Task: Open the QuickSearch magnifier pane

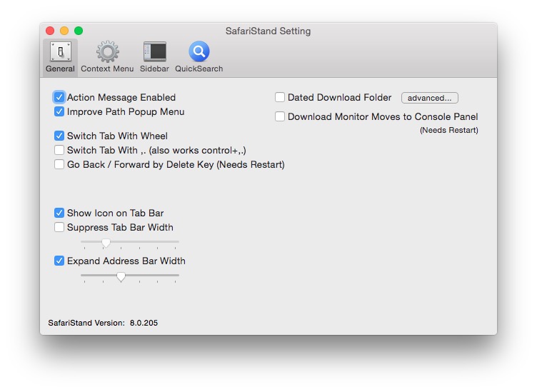Action: pos(199,57)
